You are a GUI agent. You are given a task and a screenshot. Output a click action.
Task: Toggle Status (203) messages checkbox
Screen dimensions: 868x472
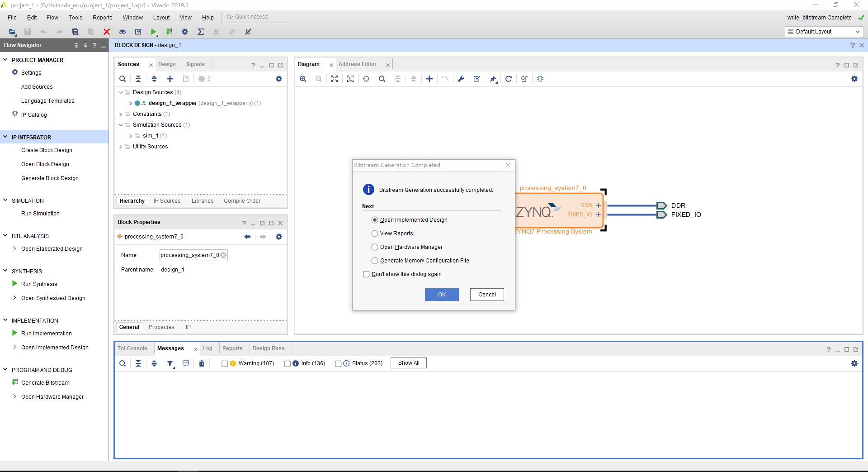tap(338, 363)
